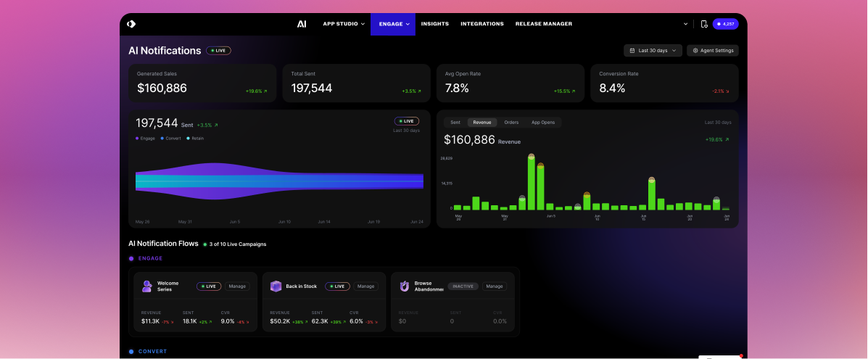Click the Browse Abandonment magnet icon
The height and width of the screenshot is (359, 868).
(405, 286)
